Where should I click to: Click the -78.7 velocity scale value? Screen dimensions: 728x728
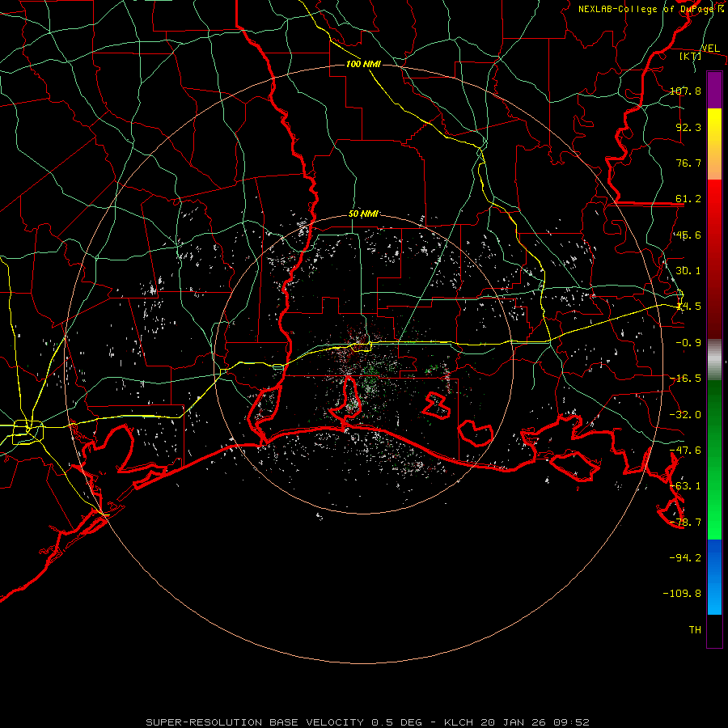[685, 523]
